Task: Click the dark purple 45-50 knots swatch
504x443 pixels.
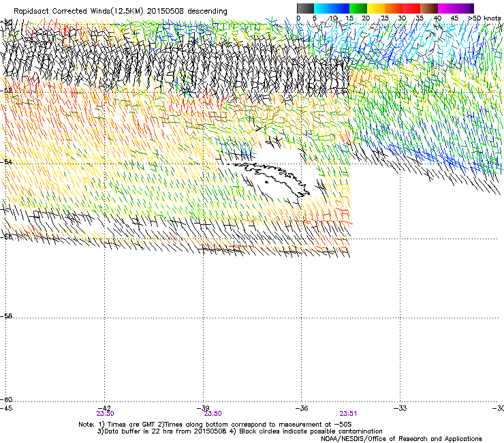Action: click(464, 8)
